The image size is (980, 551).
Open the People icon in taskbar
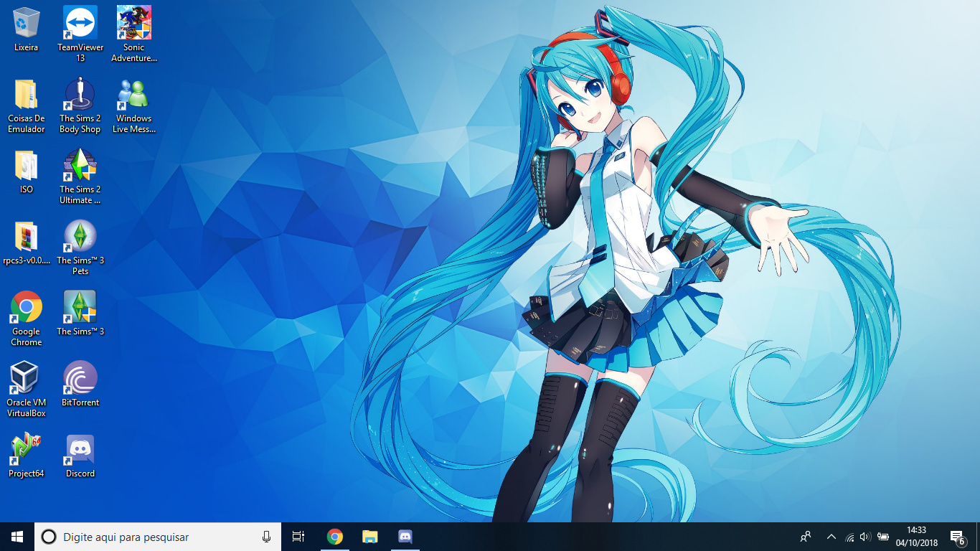pos(806,537)
